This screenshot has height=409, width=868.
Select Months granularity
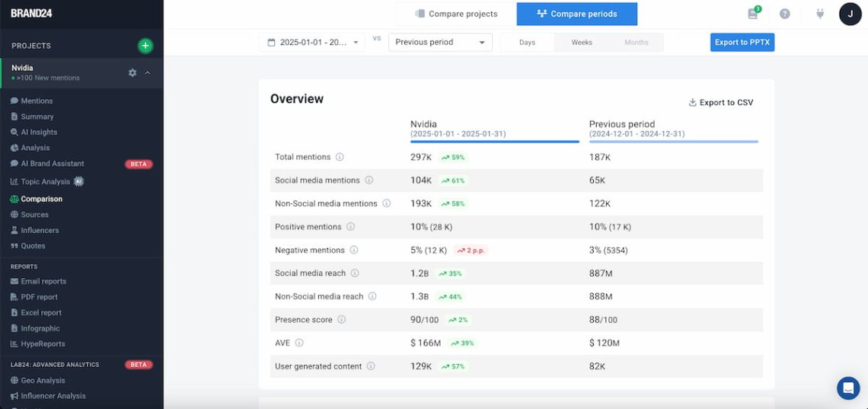coord(636,42)
